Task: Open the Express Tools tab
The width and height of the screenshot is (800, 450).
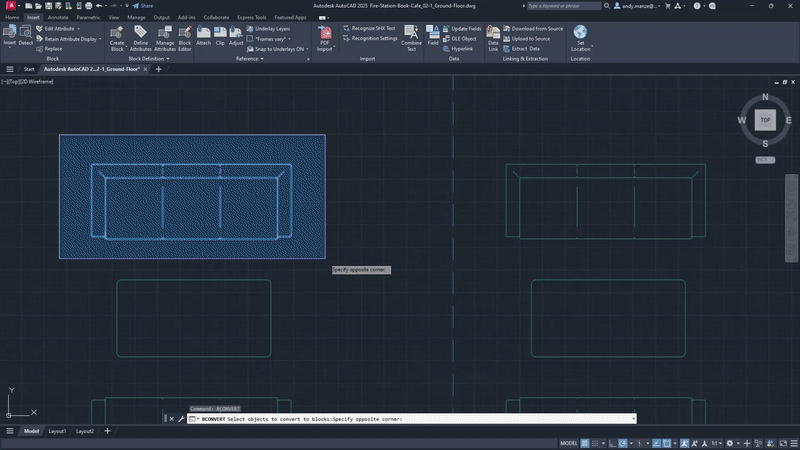Action: coord(252,17)
